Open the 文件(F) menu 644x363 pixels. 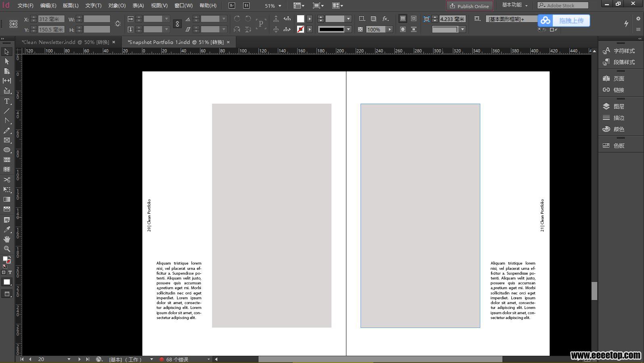click(x=25, y=6)
